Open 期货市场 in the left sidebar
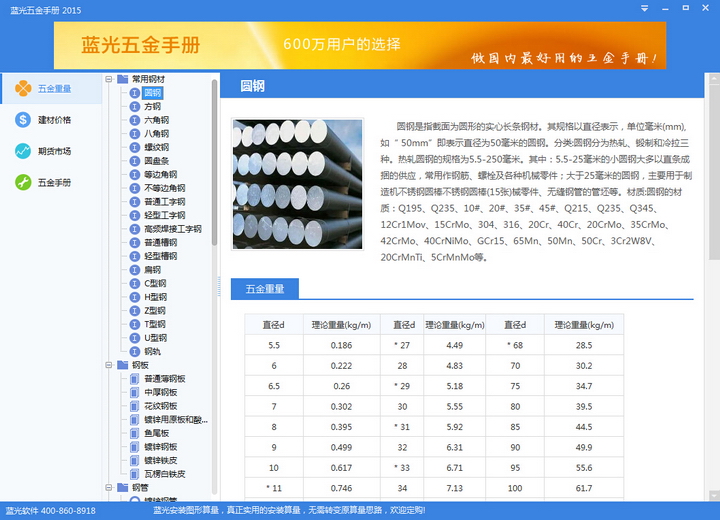The height and width of the screenshot is (520, 720). [x=54, y=151]
